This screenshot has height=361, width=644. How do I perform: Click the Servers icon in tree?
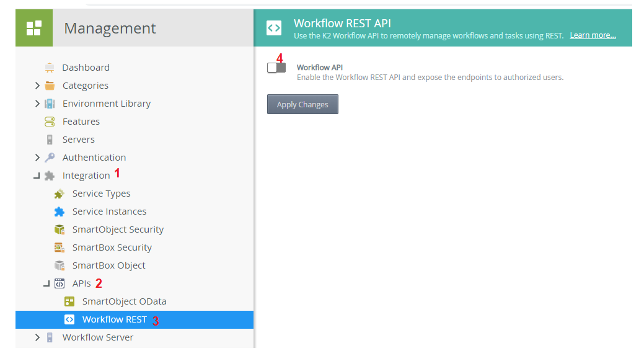[x=50, y=140]
